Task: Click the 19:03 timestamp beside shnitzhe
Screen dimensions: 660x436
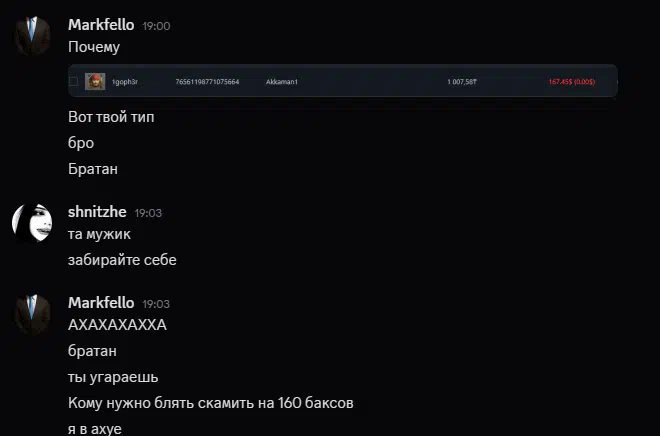Action: pyautogui.click(x=148, y=213)
